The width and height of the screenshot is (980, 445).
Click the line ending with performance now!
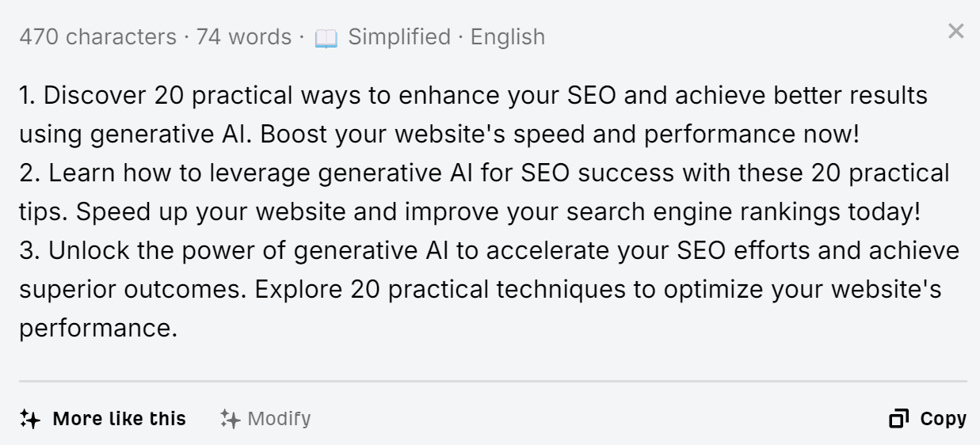(x=438, y=134)
